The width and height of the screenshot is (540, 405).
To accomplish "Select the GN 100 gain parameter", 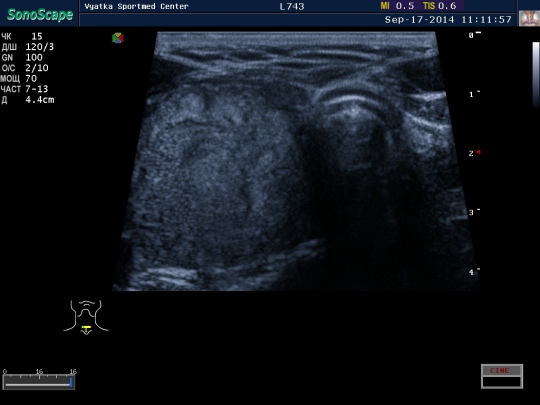I will click(x=22, y=58).
